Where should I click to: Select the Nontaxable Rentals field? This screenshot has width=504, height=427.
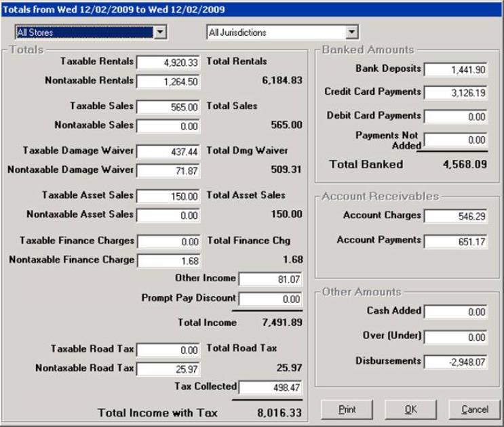click(x=168, y=81)
